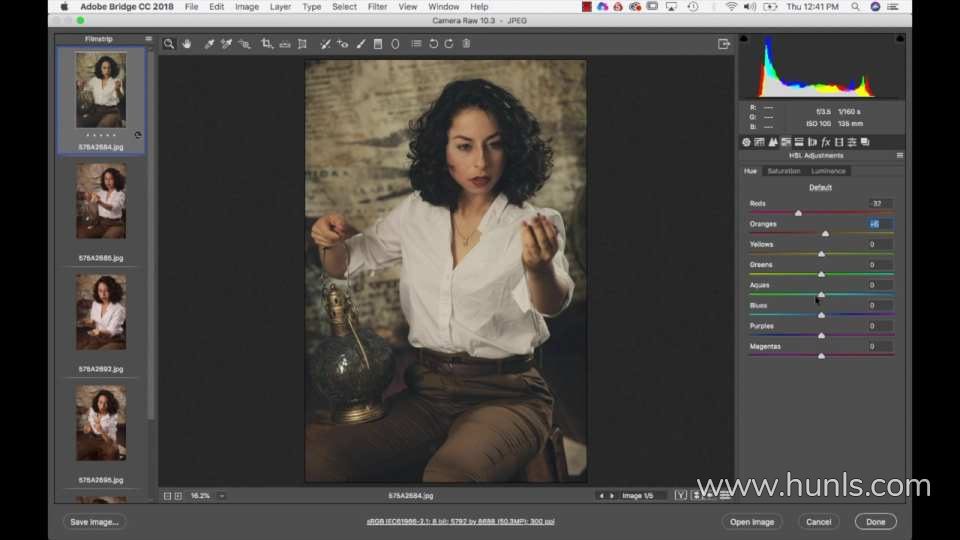Rotate the image counterclockwise
Screen dimensions: 960x540
433,44
